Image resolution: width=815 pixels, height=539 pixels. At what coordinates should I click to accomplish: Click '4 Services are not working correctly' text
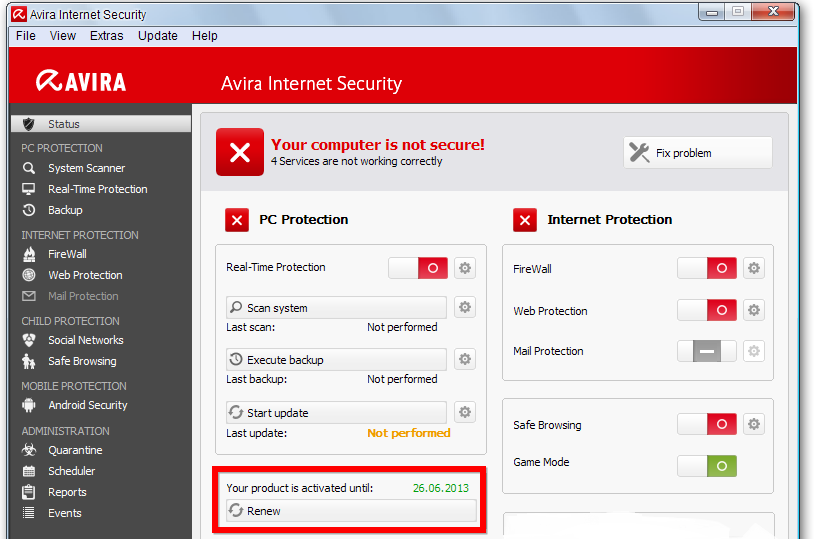coord(357,161)
